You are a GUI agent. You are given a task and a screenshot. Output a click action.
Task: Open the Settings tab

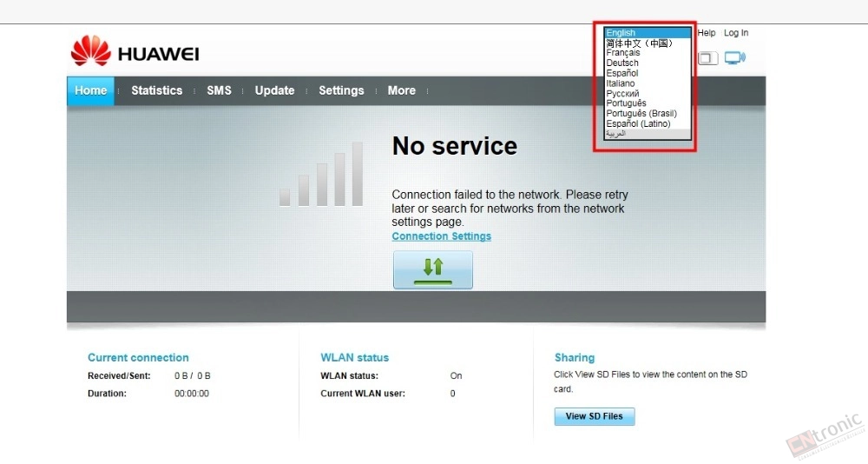[x=341, y=90]
